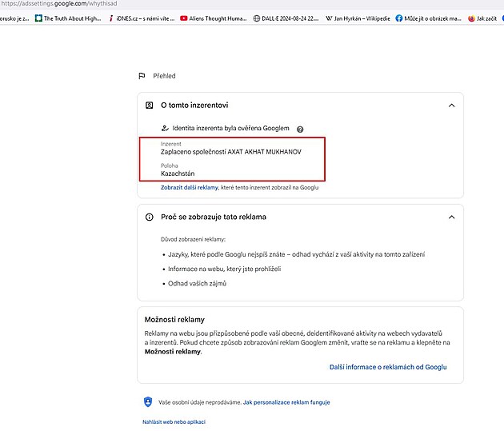Click the info circle icon near Proč se zobrazuje
The width and height of the screenshot is (504, 431).
pos(149,217)
